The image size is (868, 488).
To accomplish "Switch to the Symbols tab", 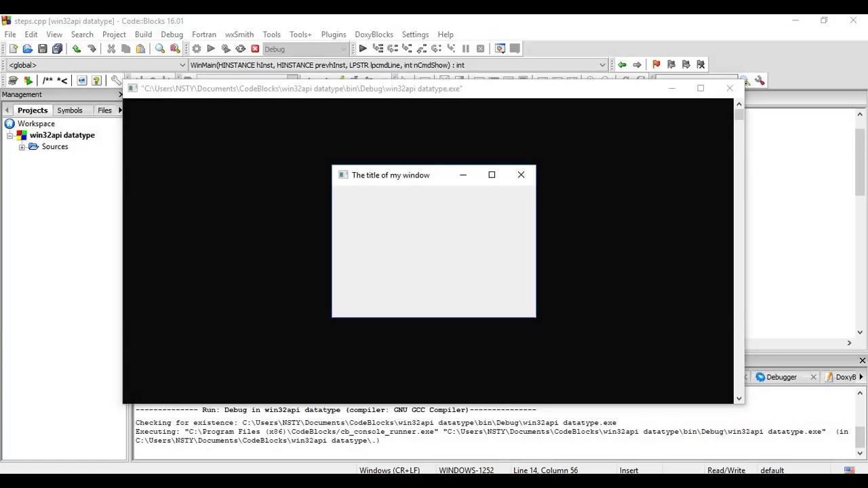I will (x=70, y=110).
